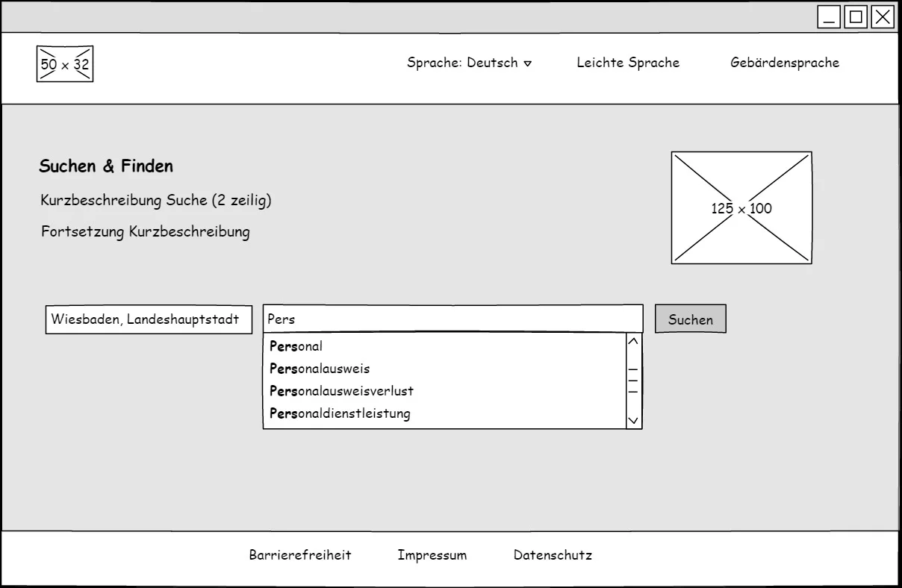Click the Wiesbaden, Landeshauptstadt location field
This screenshot has width=902, height=588.
click(149, 319)
